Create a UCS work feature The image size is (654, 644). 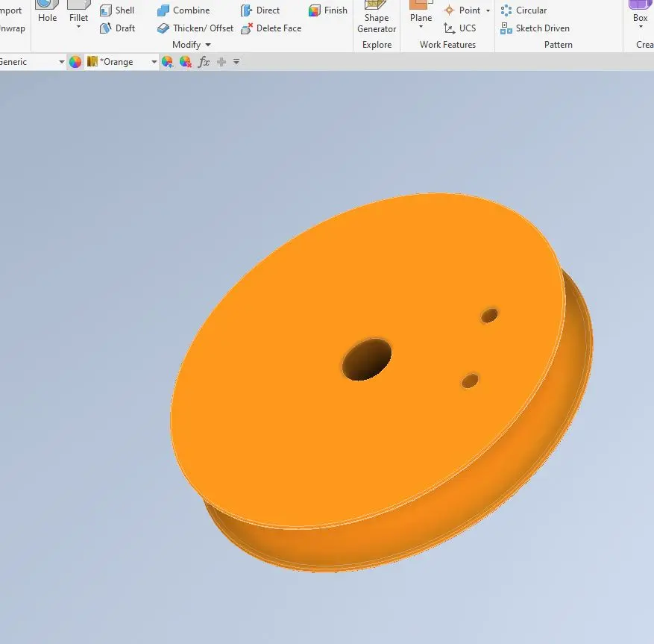click(450, 28)
